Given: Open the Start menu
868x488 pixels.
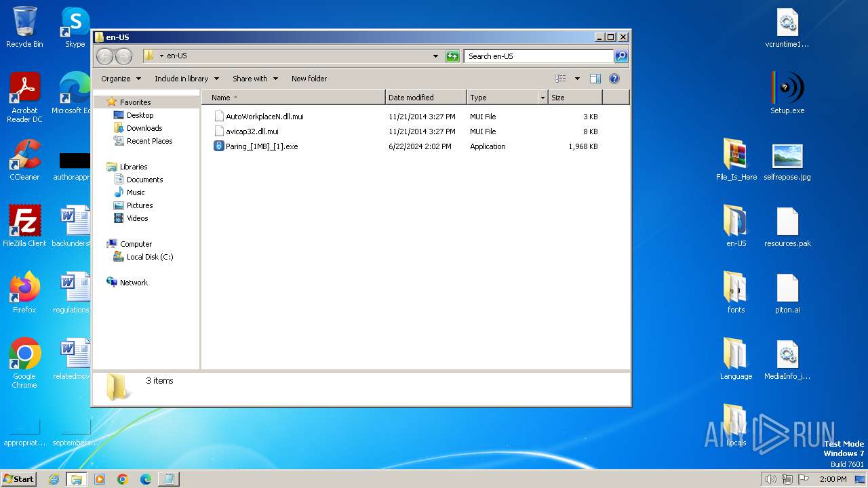Looking at the screenshot, I should [x=18, y=479].
